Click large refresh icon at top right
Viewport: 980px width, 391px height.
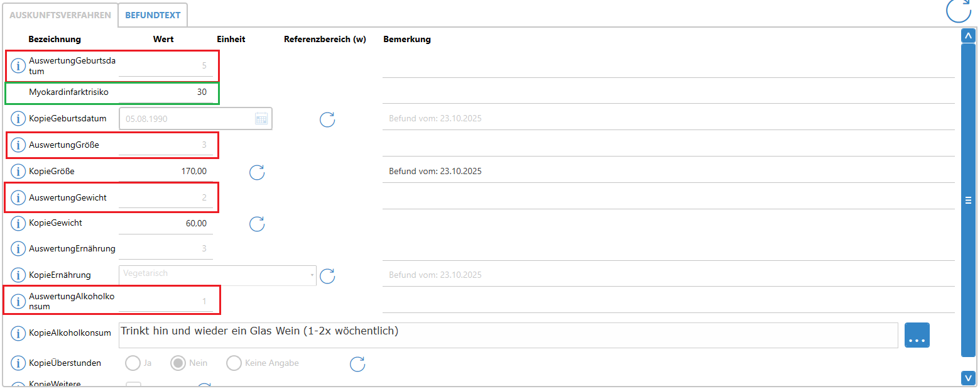coord(959,11)
